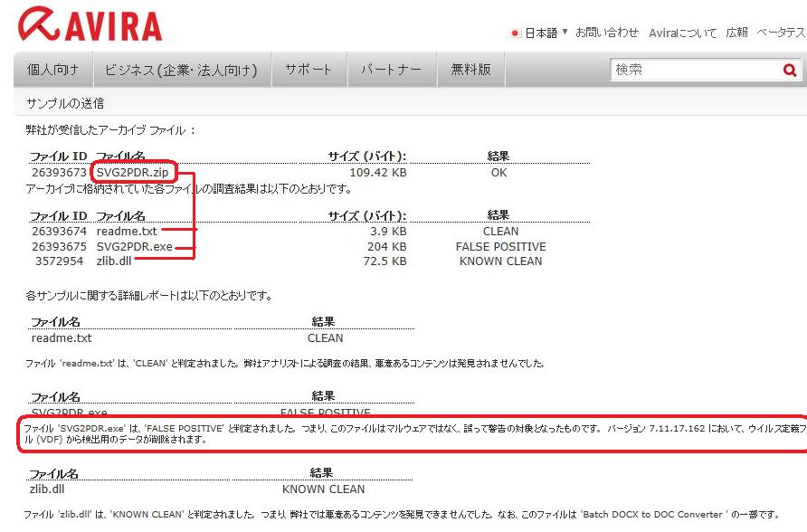Select SVG2PDR.exe in the archive contents table
This screenshot has width=807, height=532.
pos(134,247)
